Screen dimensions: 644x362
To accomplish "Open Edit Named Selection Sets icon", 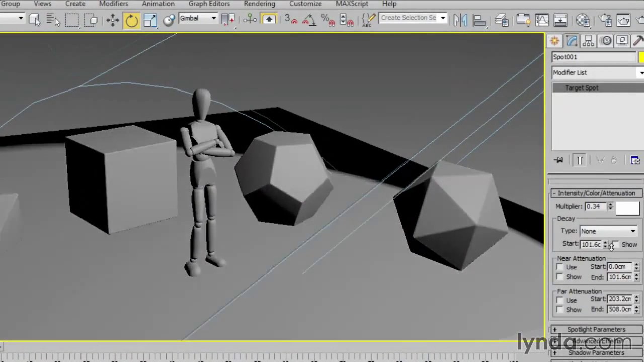I will (369, 20).
